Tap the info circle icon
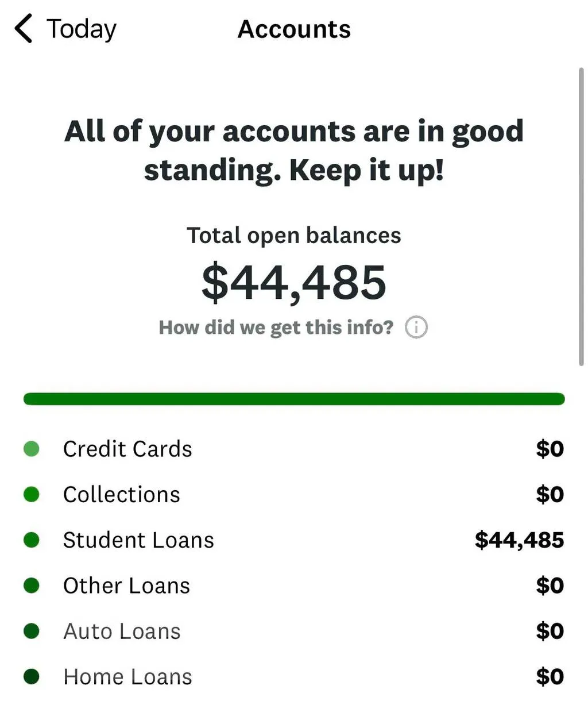588x720 pixels. pyautogui.click(x=416, y=328)
